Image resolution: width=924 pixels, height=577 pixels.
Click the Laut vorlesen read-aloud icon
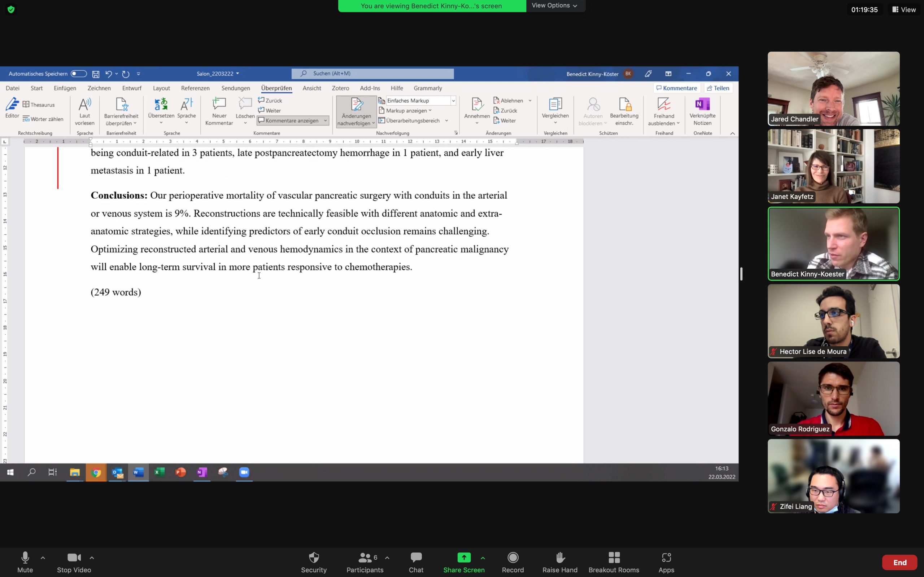(x=84, y=105)
